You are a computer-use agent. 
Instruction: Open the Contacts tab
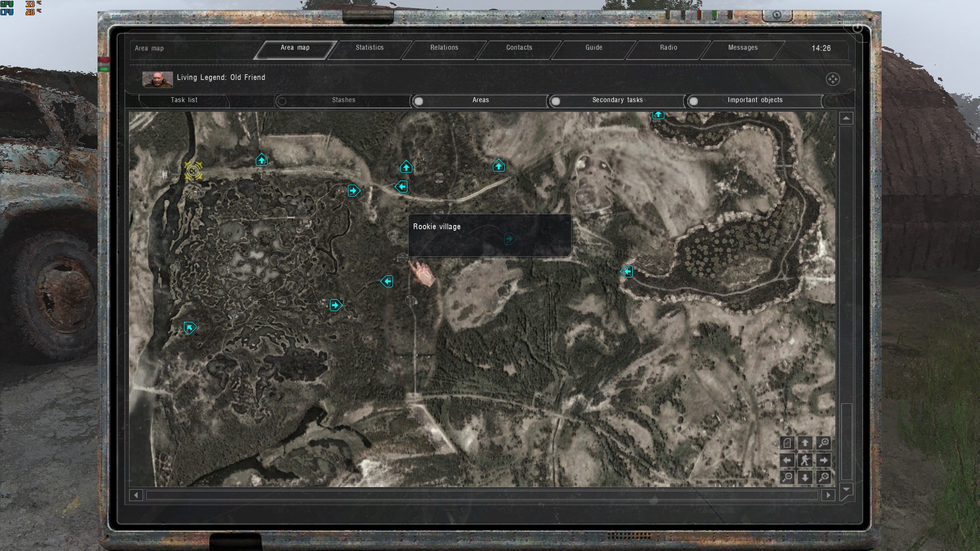519,48
